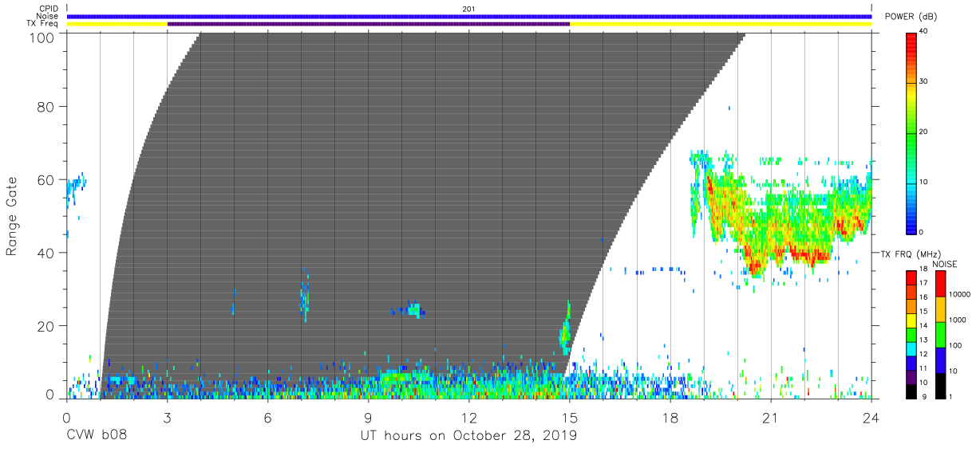This screenshot has width=980, height=452.
Task: Click the UT hours on October 28, 2019 title
Action: tap(469, 436)
